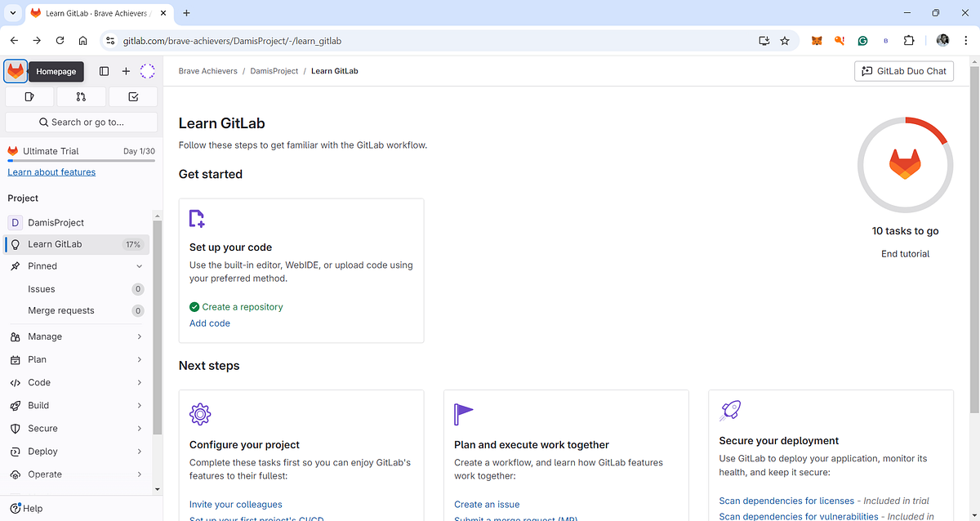Click the GitLab Duo Chat button

point(903,71)
